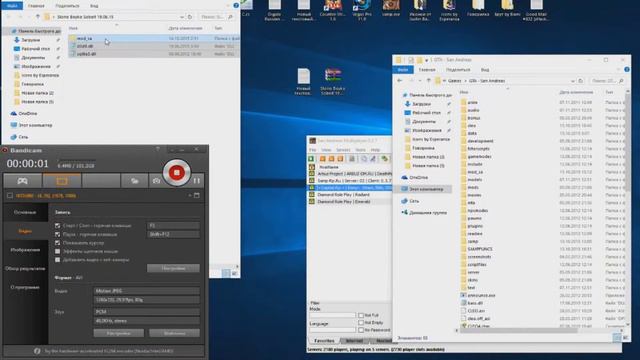The width and height of the screenshot is (640, 360).
Task: Select the Samp-Rp.Ru Server 02 row
Action: [x=349, y=180]
